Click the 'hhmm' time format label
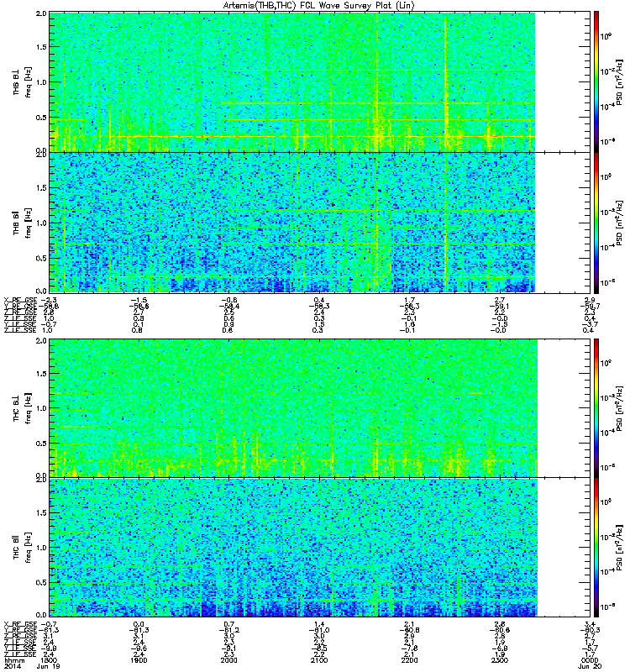The height and width of the screenshot is (672, 630). [14, 660]
